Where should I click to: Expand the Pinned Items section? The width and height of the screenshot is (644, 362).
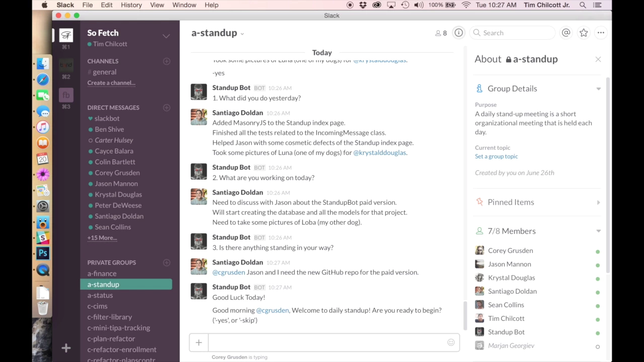598,203
